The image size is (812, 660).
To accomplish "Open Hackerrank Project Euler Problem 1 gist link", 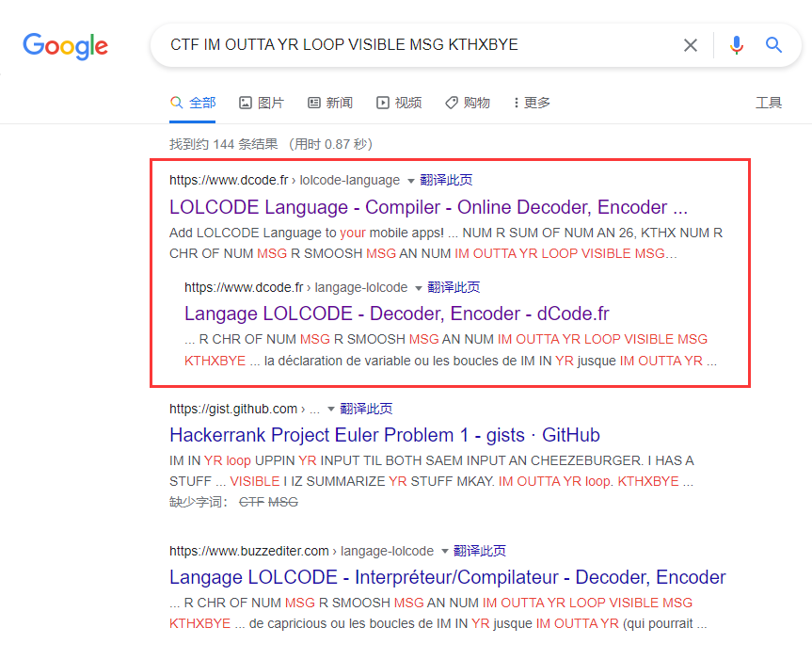I will 384,435.
